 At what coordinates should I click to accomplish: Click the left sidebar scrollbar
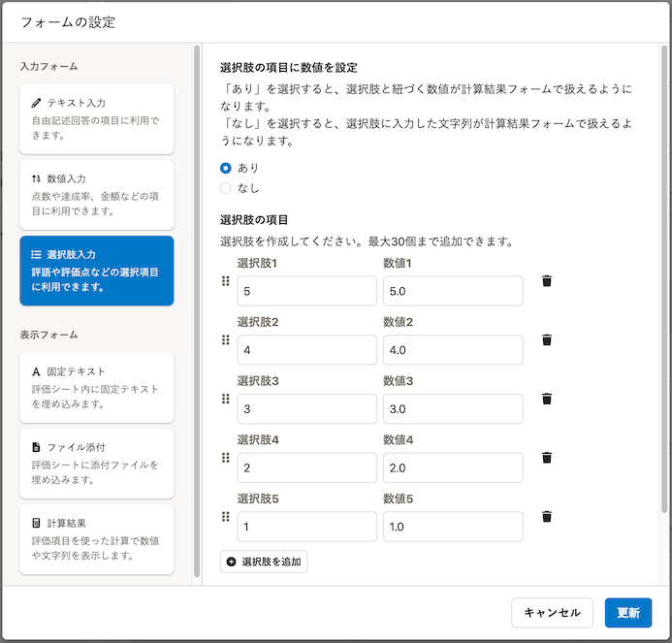pyautogui.click(x=197, y=311)
